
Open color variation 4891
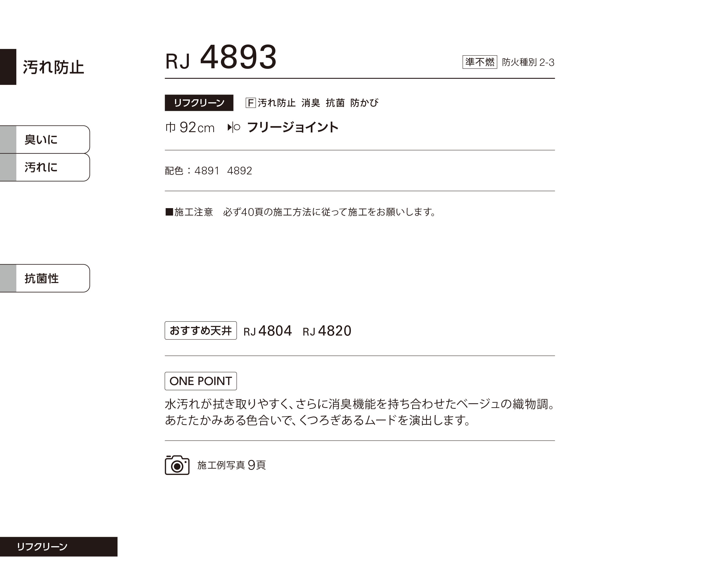click(x=207, y=171)
